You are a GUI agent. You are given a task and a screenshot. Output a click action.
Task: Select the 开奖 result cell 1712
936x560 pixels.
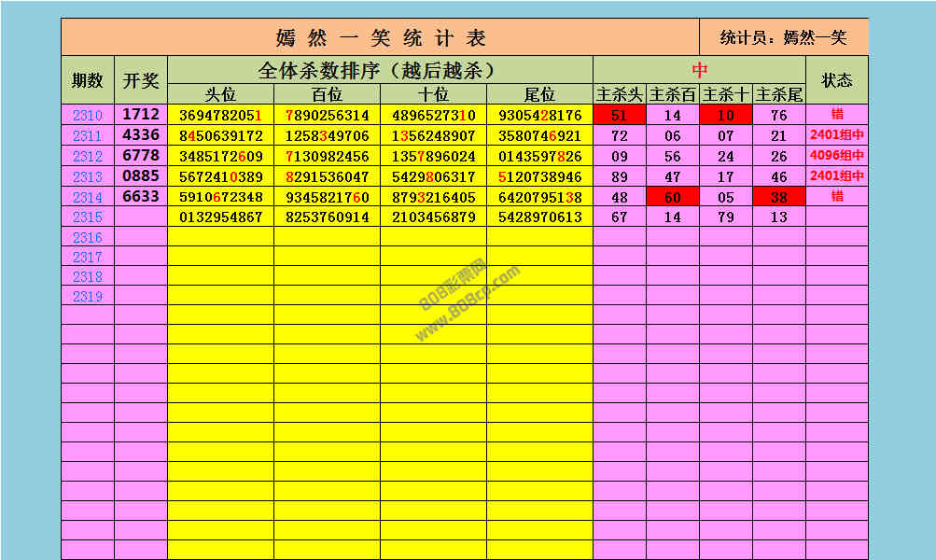pyautogui.click(x=141, y=115)
